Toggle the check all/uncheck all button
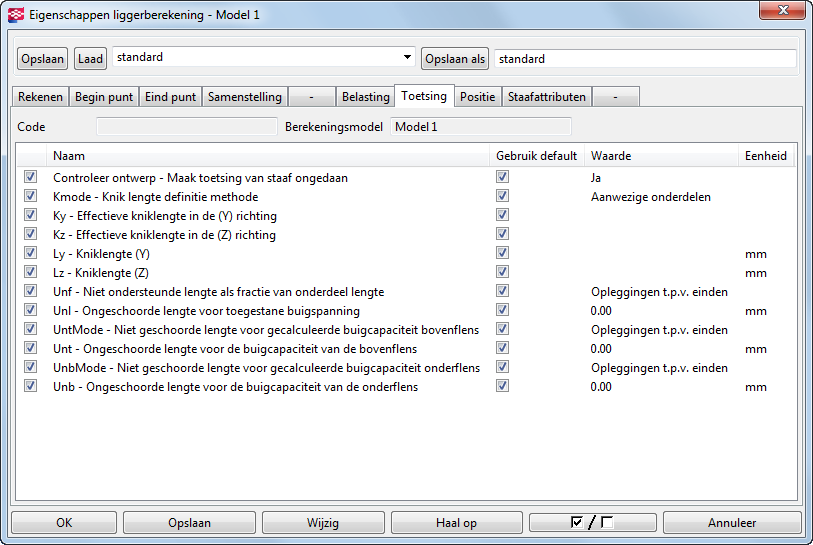Screen dimensions: 813x545 [593, 522]
